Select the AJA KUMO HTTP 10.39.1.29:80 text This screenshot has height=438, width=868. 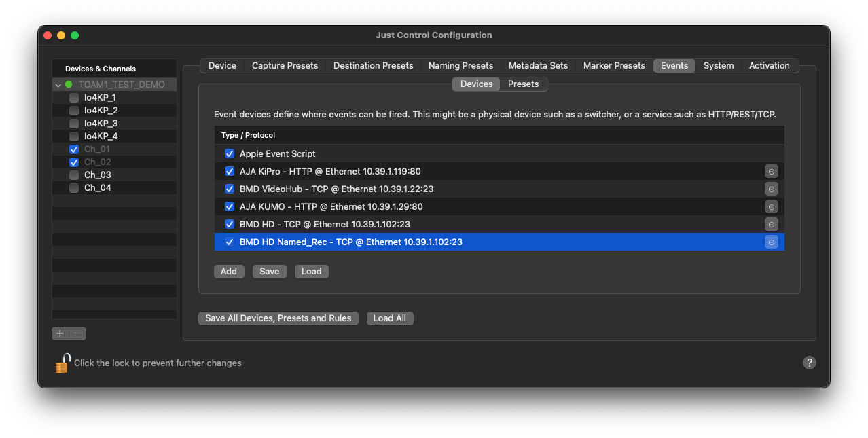click(331, 207)
